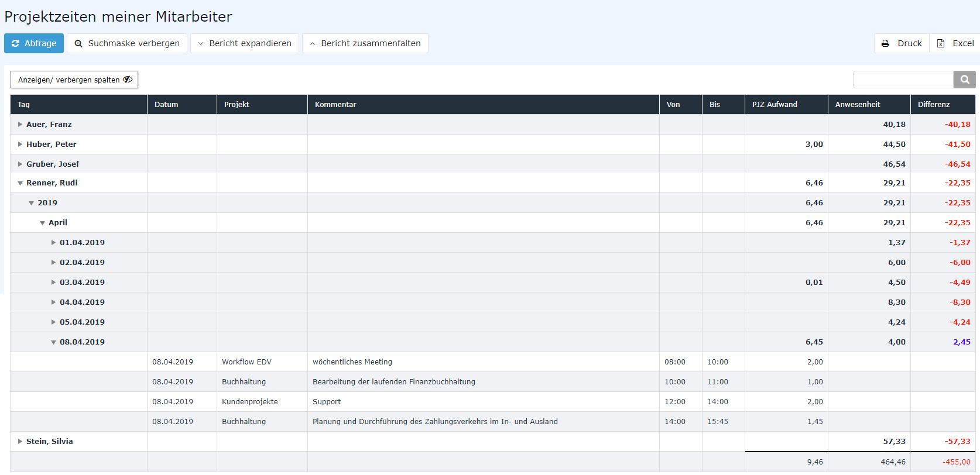Image resolution: width=980 pixels, height=475 pixels.
Task: Expand the Huber, Peter row
Action: point(20,144)
